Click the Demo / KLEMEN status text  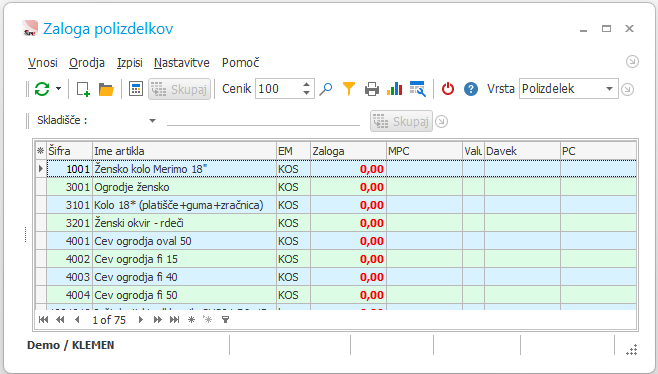coord(70,345)
